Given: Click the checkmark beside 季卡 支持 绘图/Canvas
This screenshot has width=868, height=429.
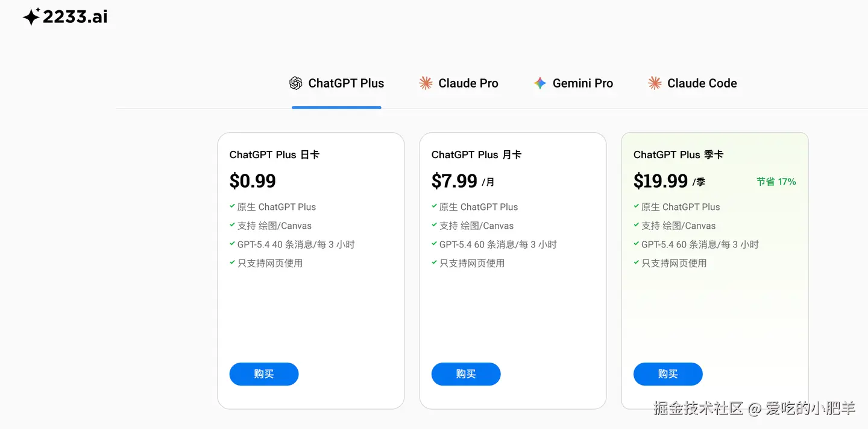Looking at the screenshot, I should click(x=636, y=225).
